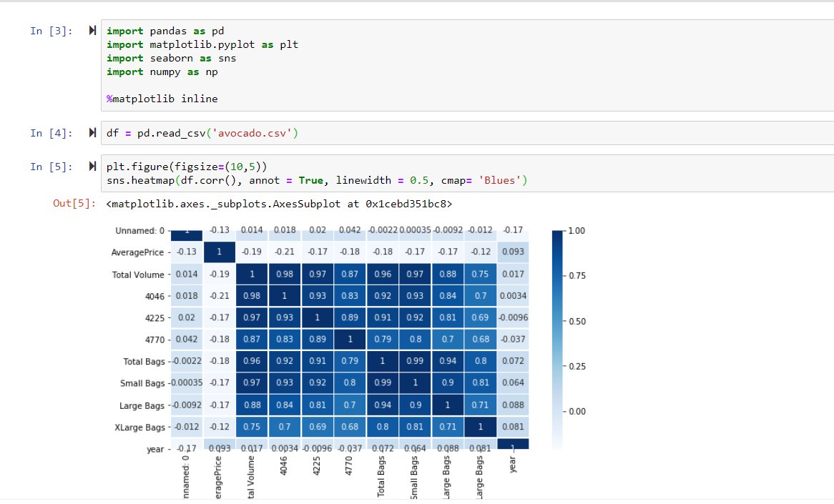Run the heatmap cell In [5]
Image resolution: width=834 pixels, height=504 pixels.
92,167
